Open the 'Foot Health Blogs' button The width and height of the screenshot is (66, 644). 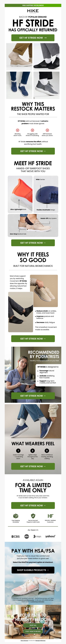[33, 631]
